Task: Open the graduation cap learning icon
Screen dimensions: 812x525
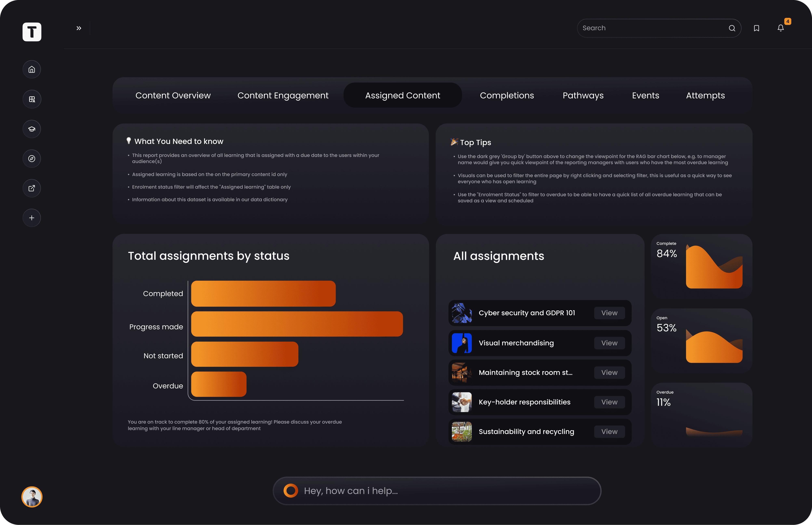Action: (32, 129)
